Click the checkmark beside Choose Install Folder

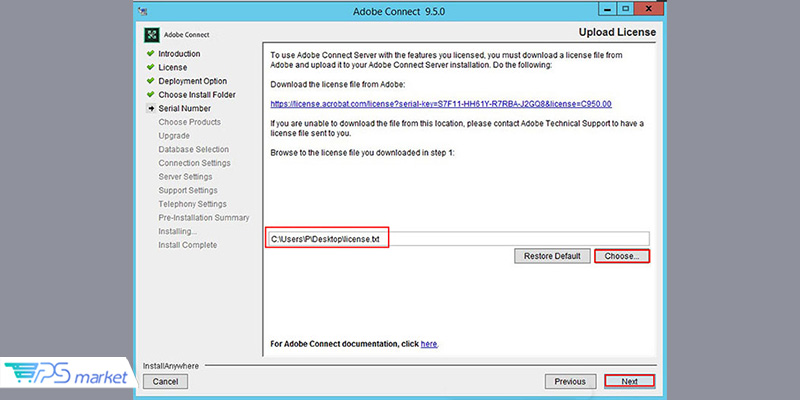coord(150,95)
